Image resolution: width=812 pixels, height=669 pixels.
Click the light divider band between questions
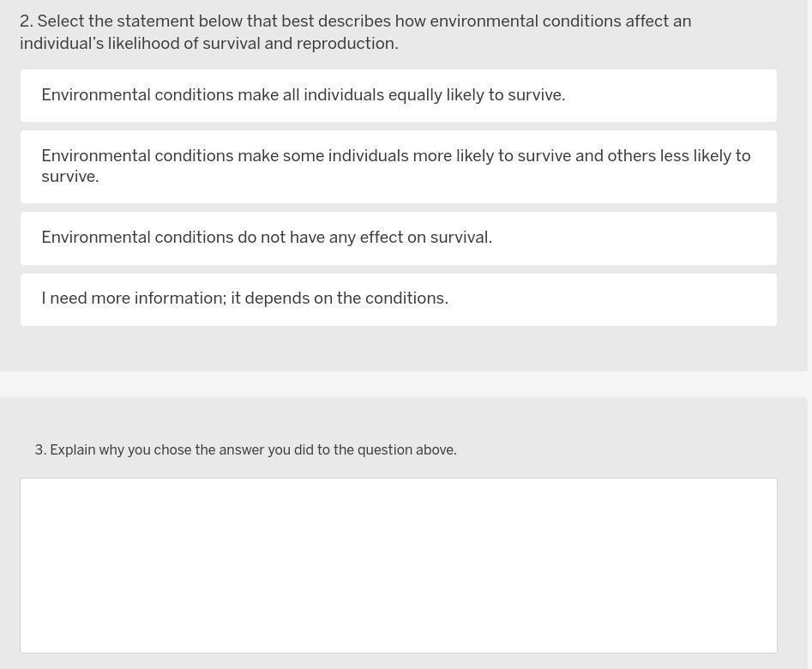pyautogui.click(x=403, y=383)
